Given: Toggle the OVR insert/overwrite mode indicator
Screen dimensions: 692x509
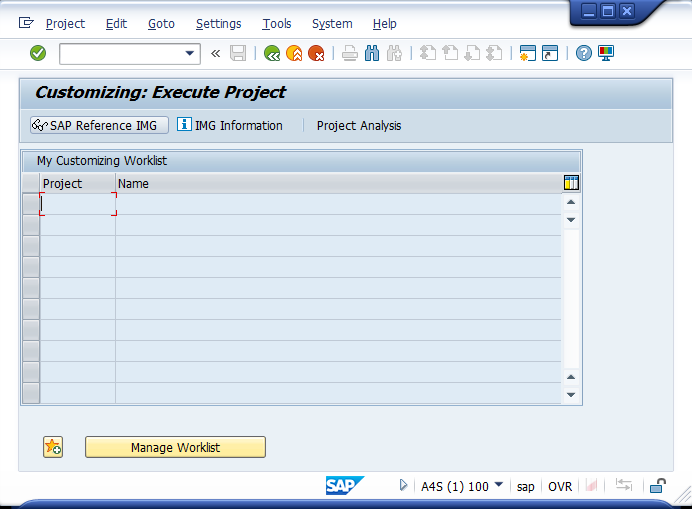Looking at the screenshot, I should pyautogui.click(x=560, y=486).
